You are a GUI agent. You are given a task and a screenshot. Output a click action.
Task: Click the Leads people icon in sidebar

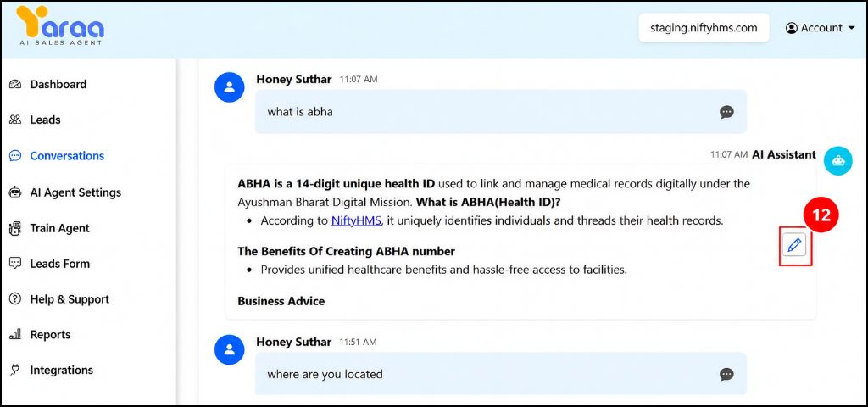15,120
